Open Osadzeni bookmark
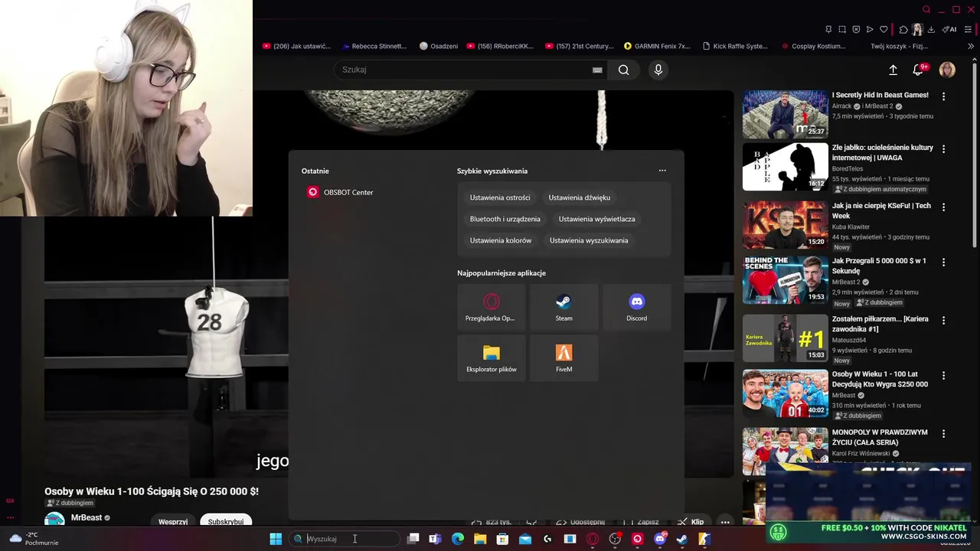The width and height of the screenshot is (980, 551). [439, 46]
